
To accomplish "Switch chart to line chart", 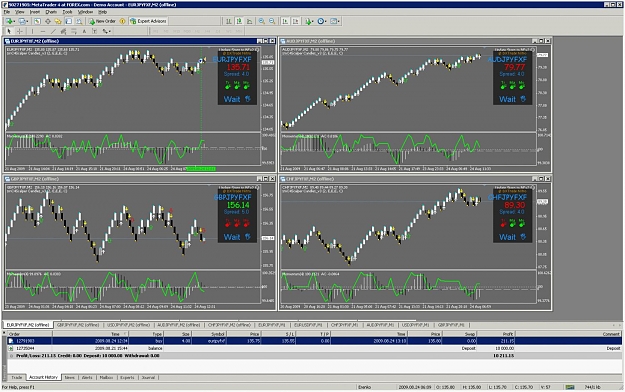I will (250, 21).
